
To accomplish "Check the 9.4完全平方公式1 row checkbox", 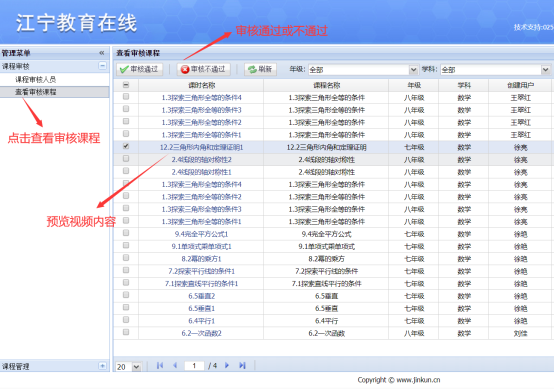I will click(126, 233).
